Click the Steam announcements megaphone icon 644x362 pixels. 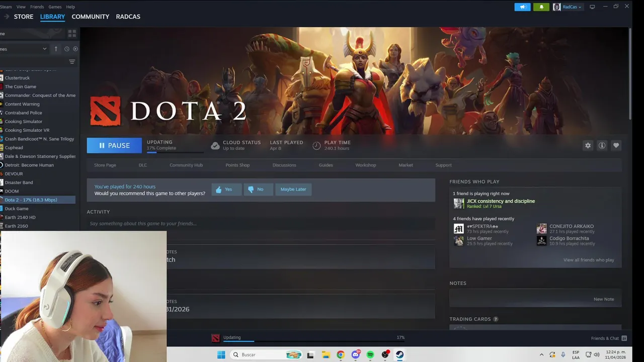point(522,7)
